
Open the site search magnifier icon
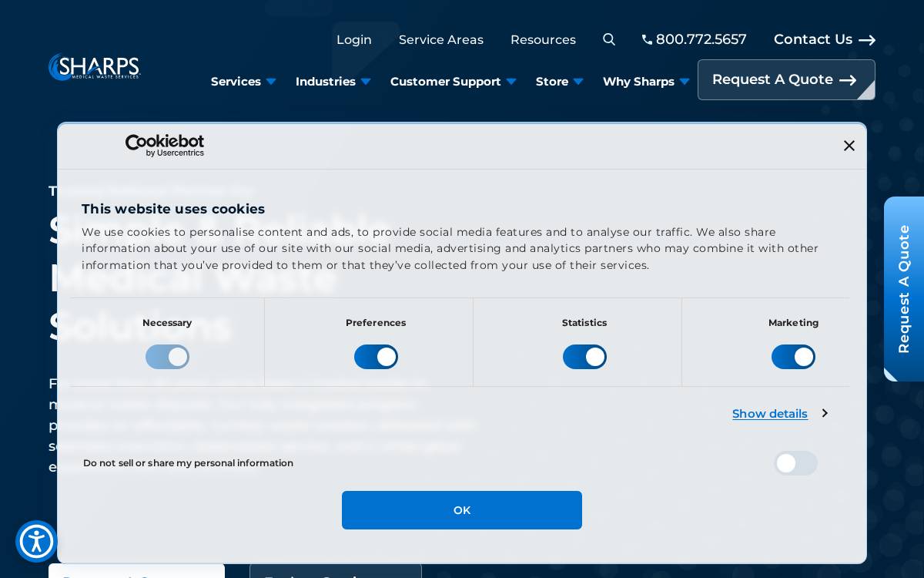tap(609, 39)
